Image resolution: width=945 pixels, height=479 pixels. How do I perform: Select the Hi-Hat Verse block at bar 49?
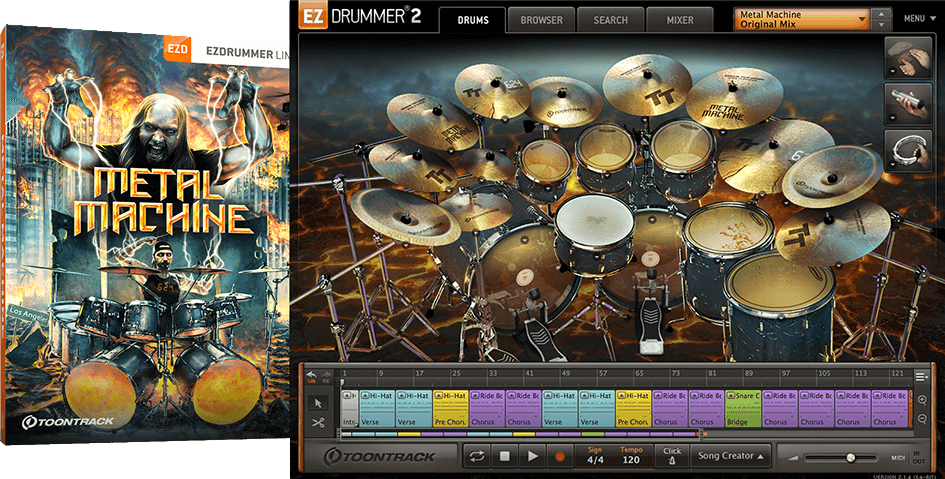560,409
